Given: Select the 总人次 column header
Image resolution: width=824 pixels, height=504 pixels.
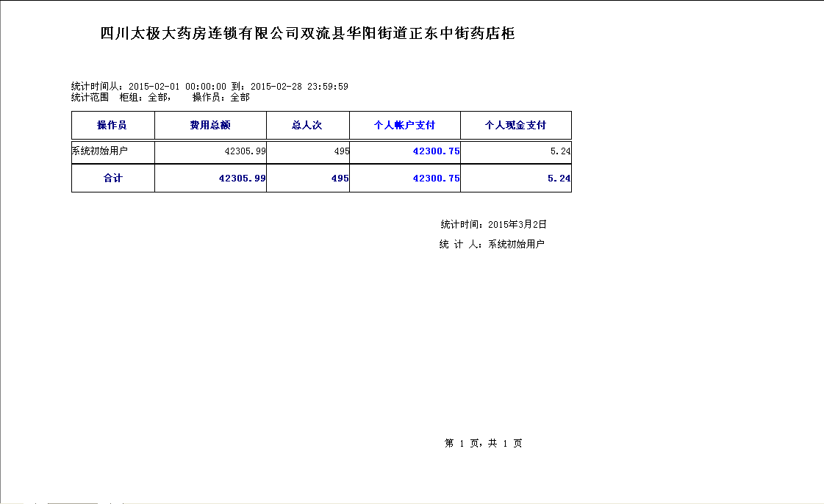Looking at the screenshot, I should tap(307, 125).
